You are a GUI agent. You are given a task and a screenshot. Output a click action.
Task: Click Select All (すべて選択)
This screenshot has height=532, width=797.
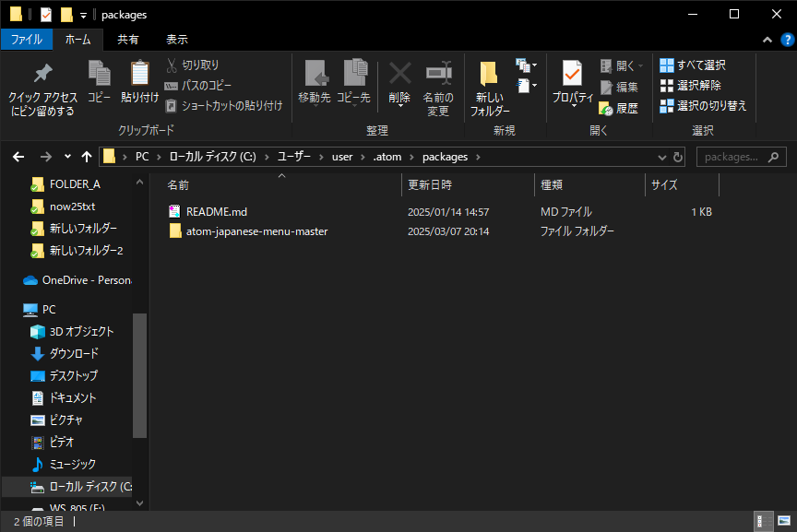693,65
